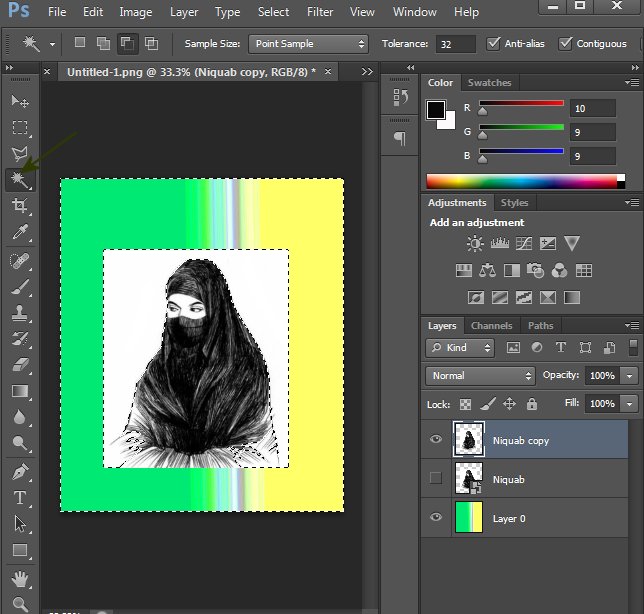Select the Pen tool

click(19, 471)
